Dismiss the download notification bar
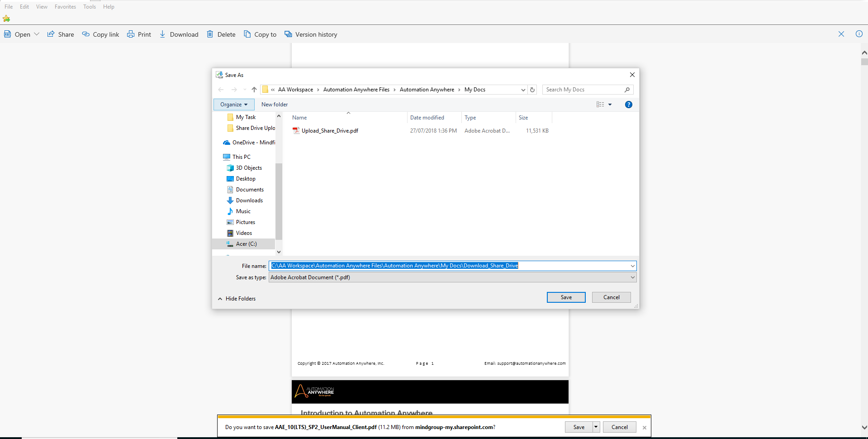The width and height of the screenshot is (868, 439). click(645, 428)
